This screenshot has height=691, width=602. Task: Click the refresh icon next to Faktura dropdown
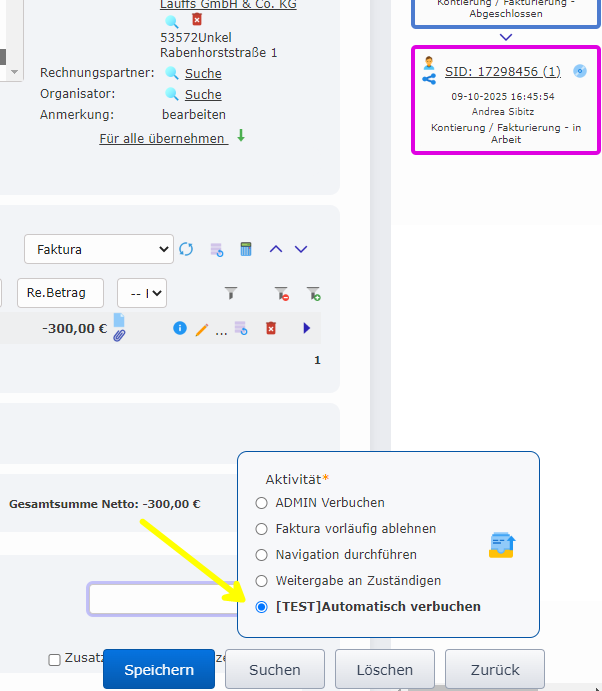(186, 249)
